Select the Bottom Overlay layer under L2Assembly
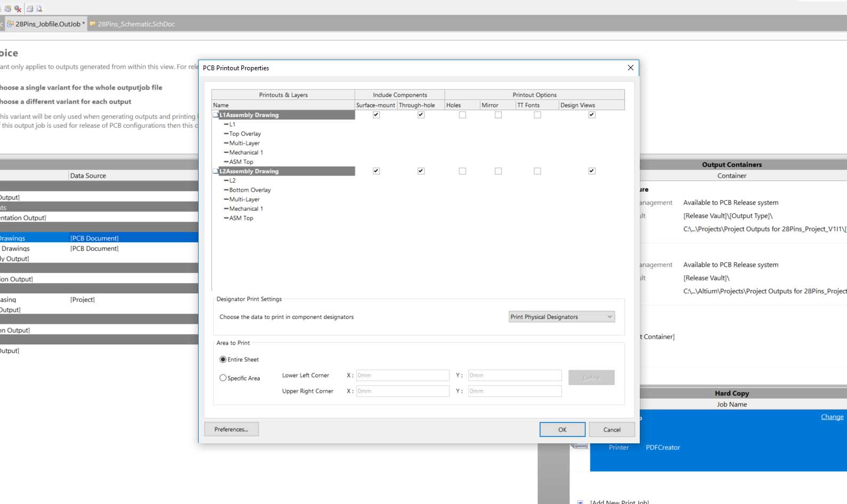 [x=250, y=190]
